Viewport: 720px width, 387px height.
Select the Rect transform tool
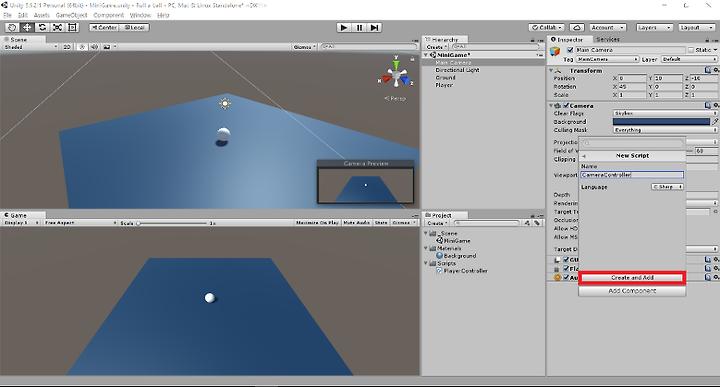(x=73, y=28)
